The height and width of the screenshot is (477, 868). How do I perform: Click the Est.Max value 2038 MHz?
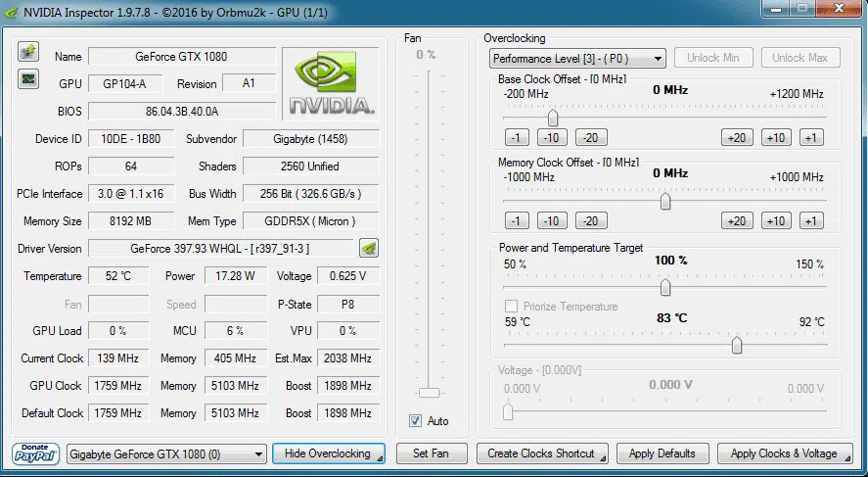click(x=348, y=358)
